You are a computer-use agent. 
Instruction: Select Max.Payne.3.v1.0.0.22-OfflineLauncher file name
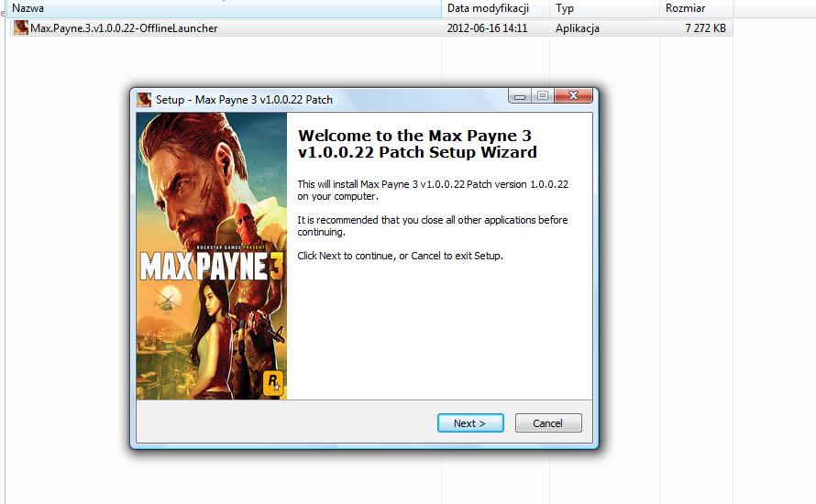click(x=124, y=28)
